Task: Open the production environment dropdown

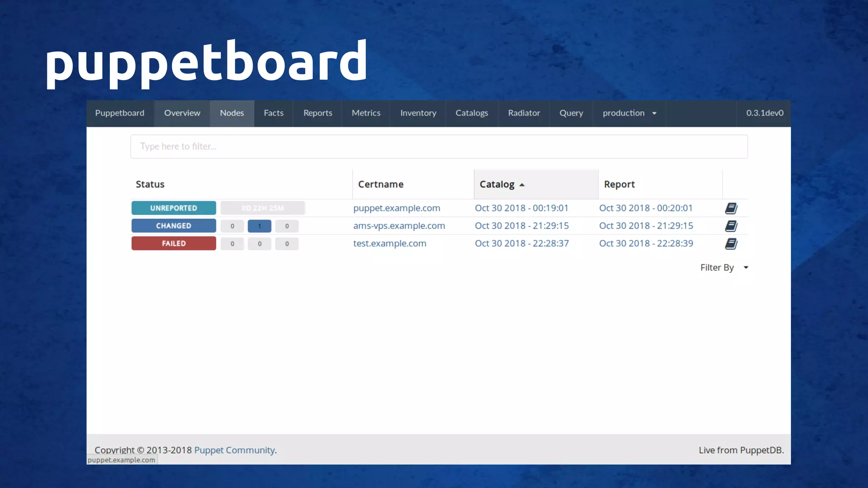Action: pos(629,113)
